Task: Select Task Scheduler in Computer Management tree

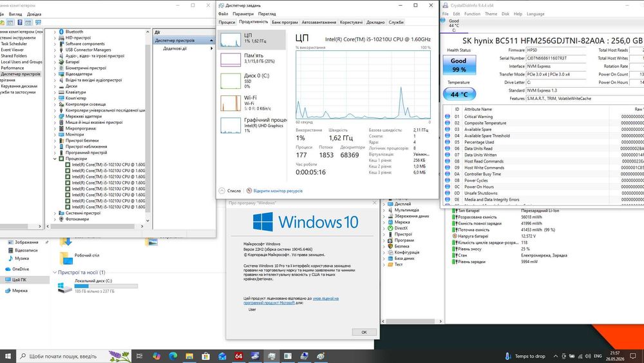Action: point(14,44)
